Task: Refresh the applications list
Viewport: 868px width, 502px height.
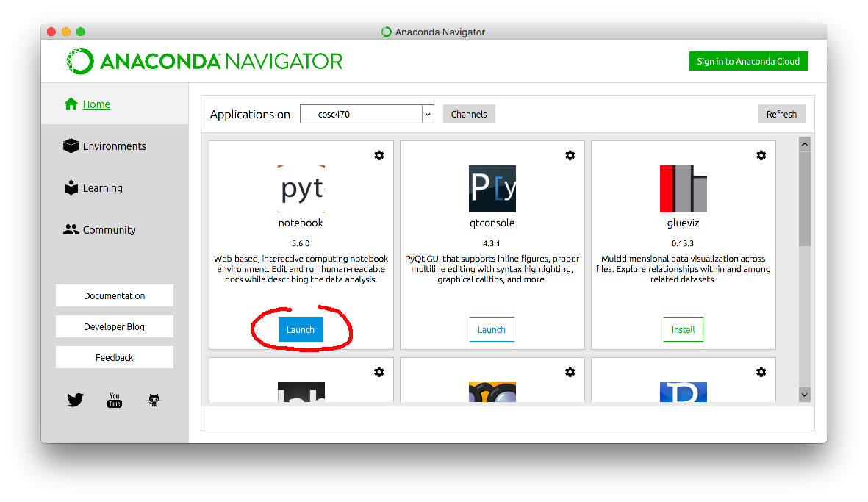Action: [782, 114]
